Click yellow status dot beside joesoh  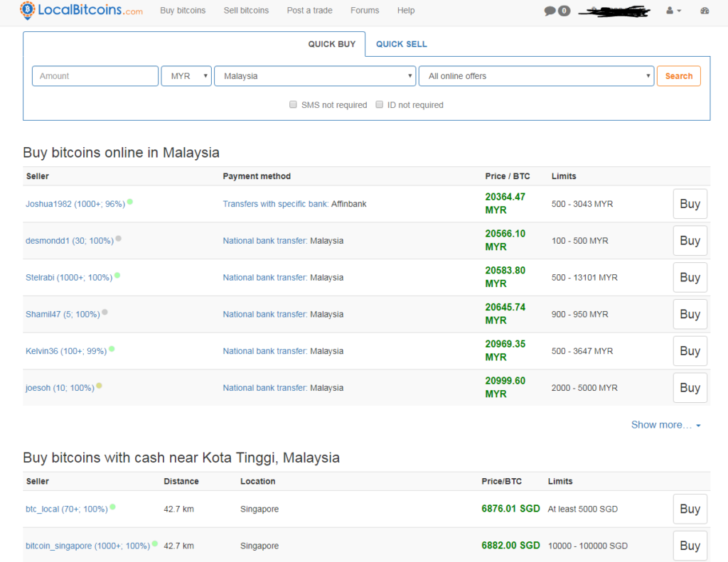pos(100,386)
